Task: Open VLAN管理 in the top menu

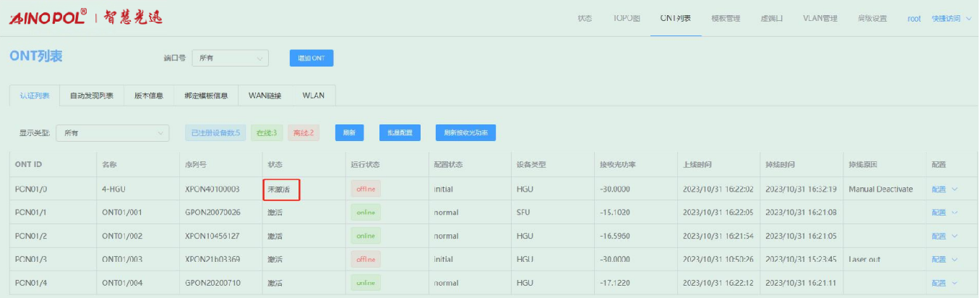Action: (x=820, y=19)
